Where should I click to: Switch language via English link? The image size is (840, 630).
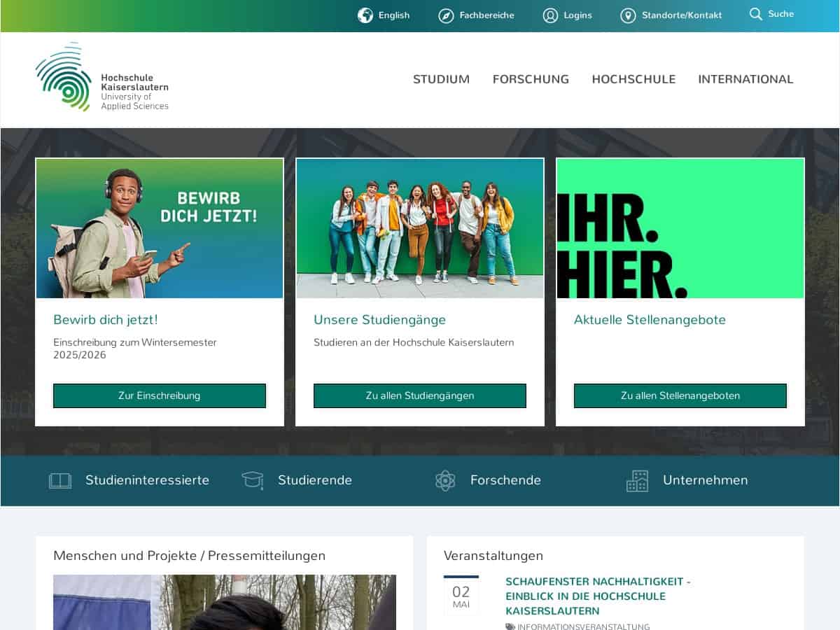click(394, 15)
